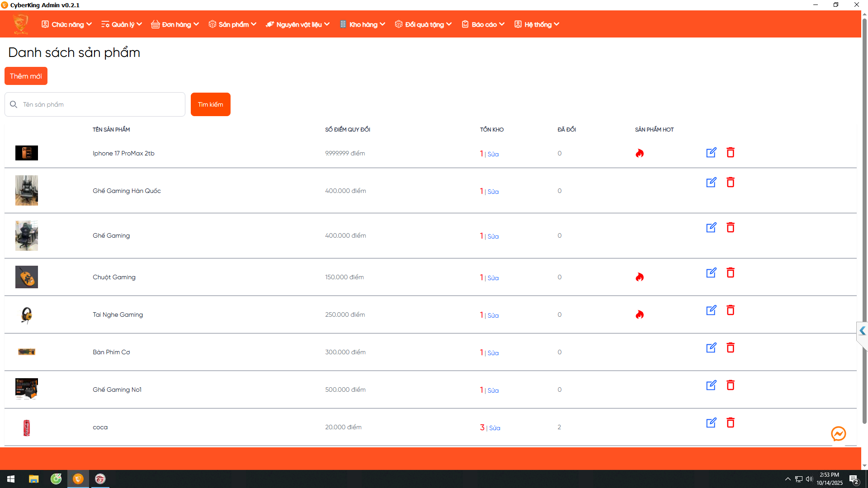Click the Thêm mới button
Image resolution: width=868 pixels, height=488 pixels.
[26, 76]
